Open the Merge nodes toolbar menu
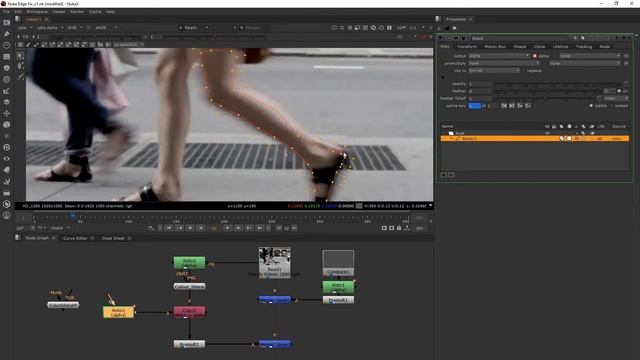Screen dimensions: 640x360 click(7, 102)
